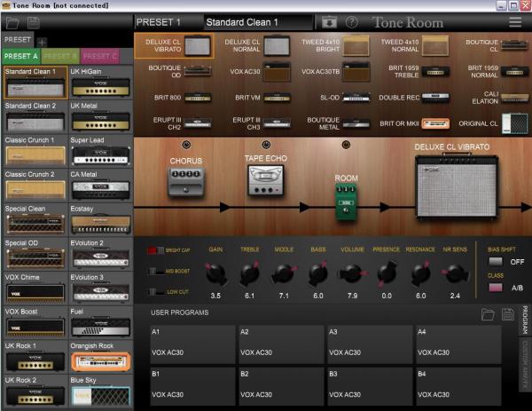Select user program slot B2
The image size is (532, 411).
point(281,386)
